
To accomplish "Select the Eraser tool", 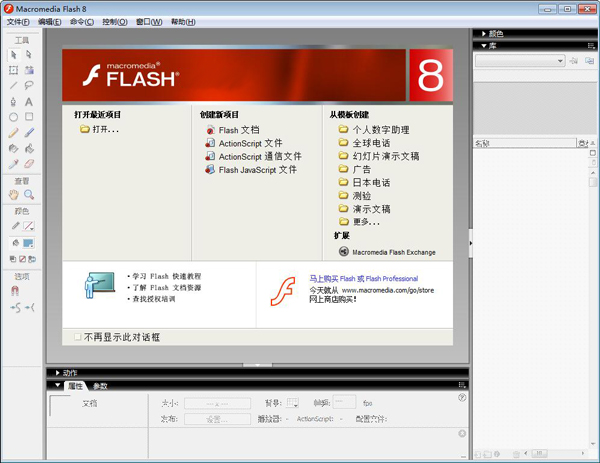I will tap(29, 164).
